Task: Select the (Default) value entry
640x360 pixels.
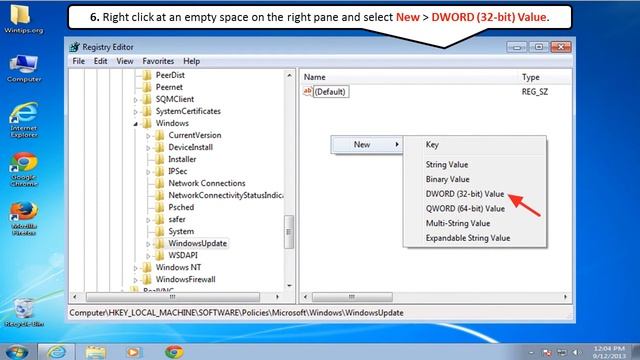Action: click(x=330, y=92)
